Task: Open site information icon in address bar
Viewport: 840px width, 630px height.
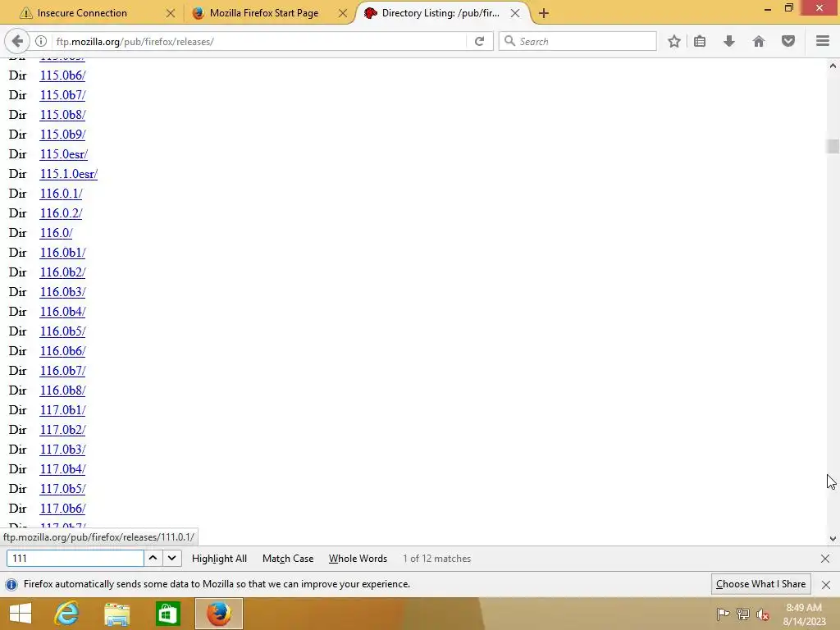Action: (41, 41)
